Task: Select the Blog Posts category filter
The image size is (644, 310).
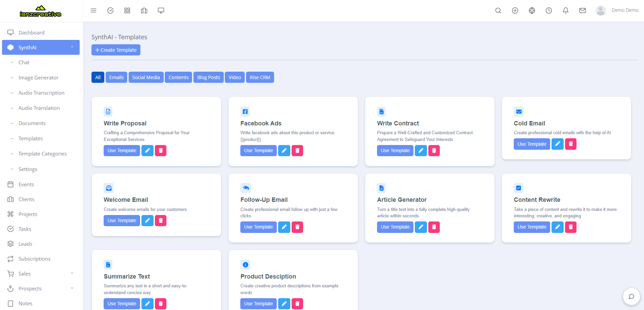Action: tap(208, 77)
